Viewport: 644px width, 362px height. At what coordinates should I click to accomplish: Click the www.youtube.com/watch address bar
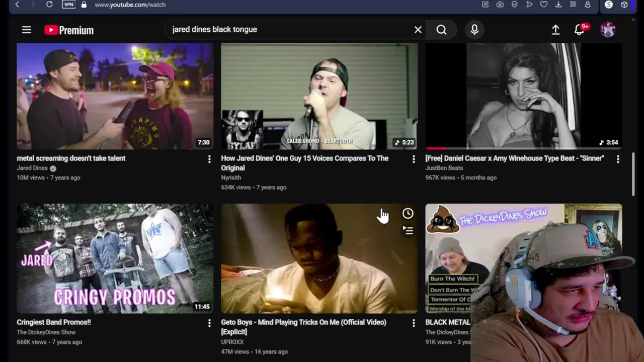point(130,5)
